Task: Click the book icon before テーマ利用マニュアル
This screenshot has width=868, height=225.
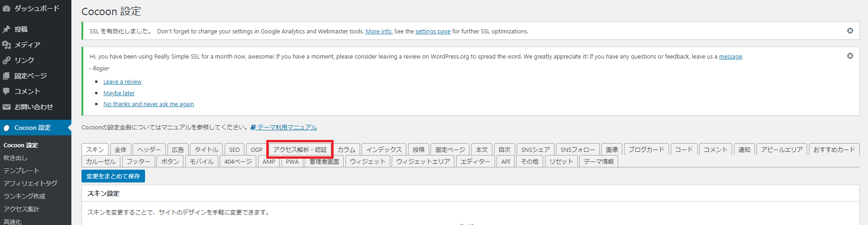Action: pos(253,128)
